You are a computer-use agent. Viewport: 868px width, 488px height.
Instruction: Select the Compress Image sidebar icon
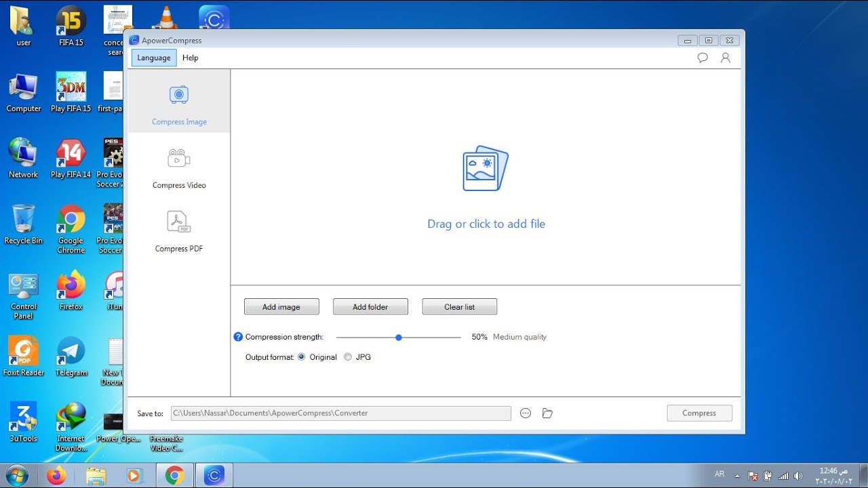point(179,94)
